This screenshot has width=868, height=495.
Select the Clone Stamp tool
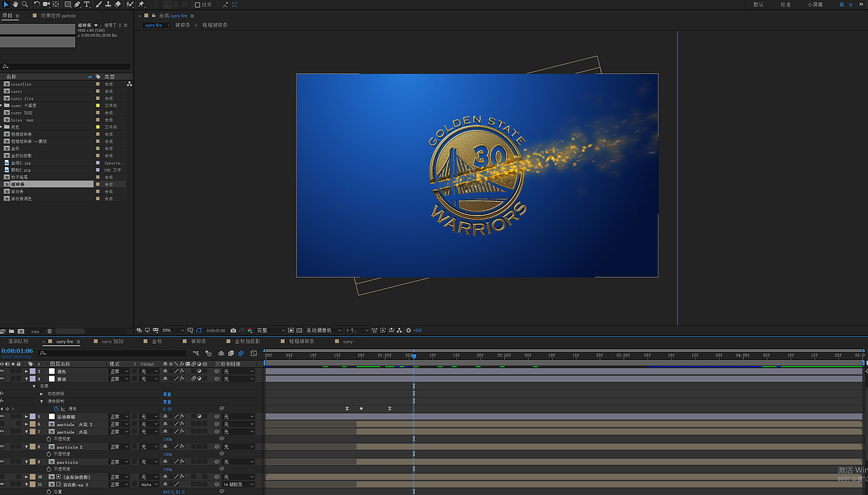(x=108, y=4)
